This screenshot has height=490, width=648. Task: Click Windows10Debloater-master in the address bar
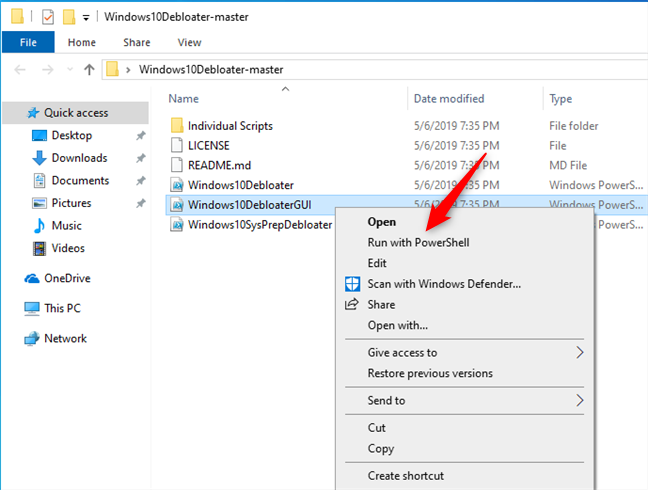[211, 69]
